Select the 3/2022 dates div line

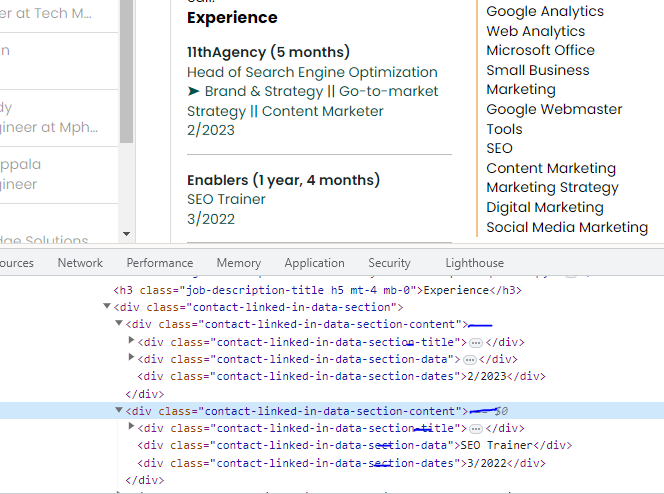click(340, 463)
